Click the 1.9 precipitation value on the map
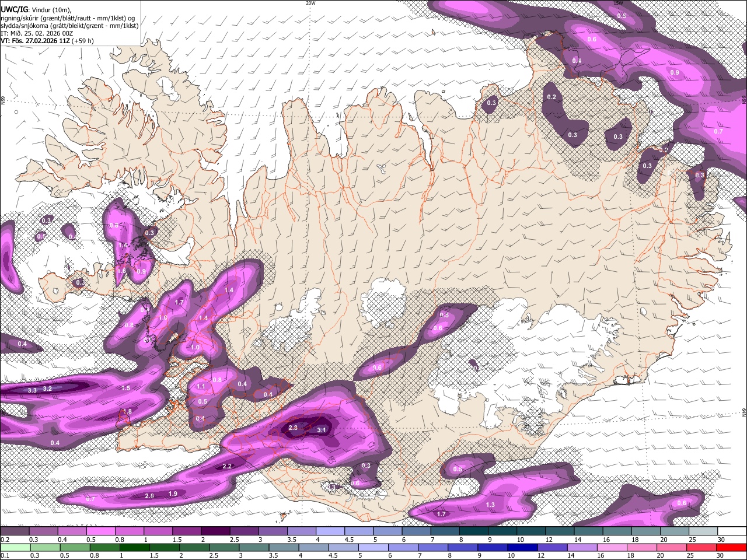The width and height of the screenshot is (747, 560). pyautogui.click(x=173, y=494)
